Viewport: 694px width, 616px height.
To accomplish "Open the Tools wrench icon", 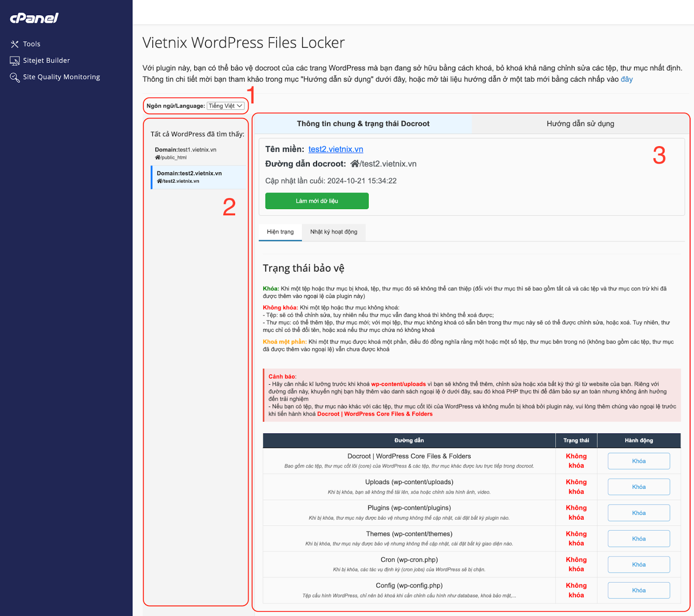I will coord(15,44).
